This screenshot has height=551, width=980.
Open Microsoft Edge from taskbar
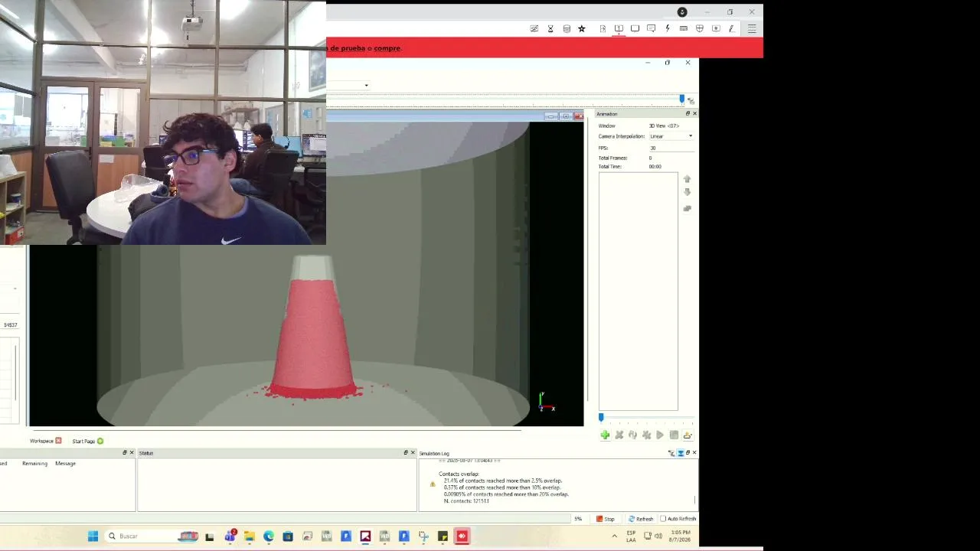pyautogui.click(x=269, y=536)
